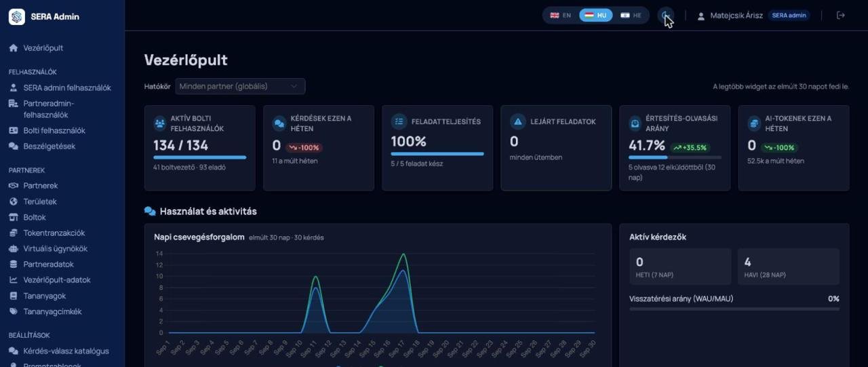The image size is (868, 367).
Task: Click the Kérdések ezen a héten icon
Action: pos(279,123)
